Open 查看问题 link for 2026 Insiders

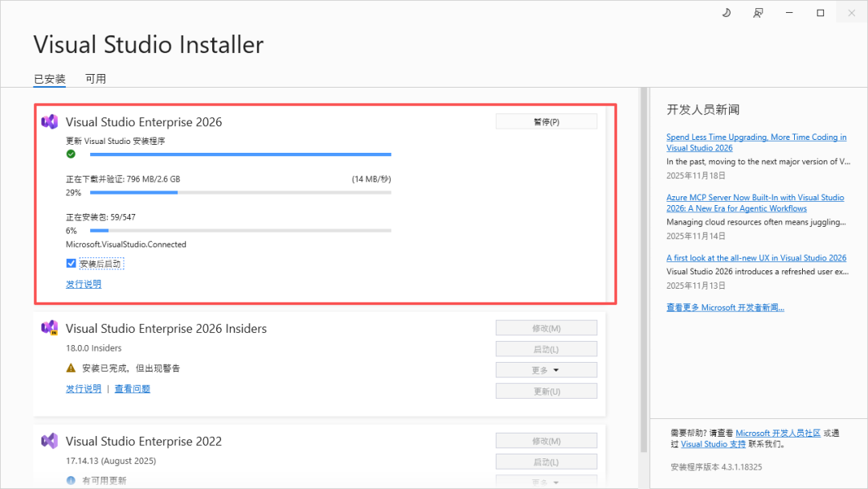coord(132,389)
